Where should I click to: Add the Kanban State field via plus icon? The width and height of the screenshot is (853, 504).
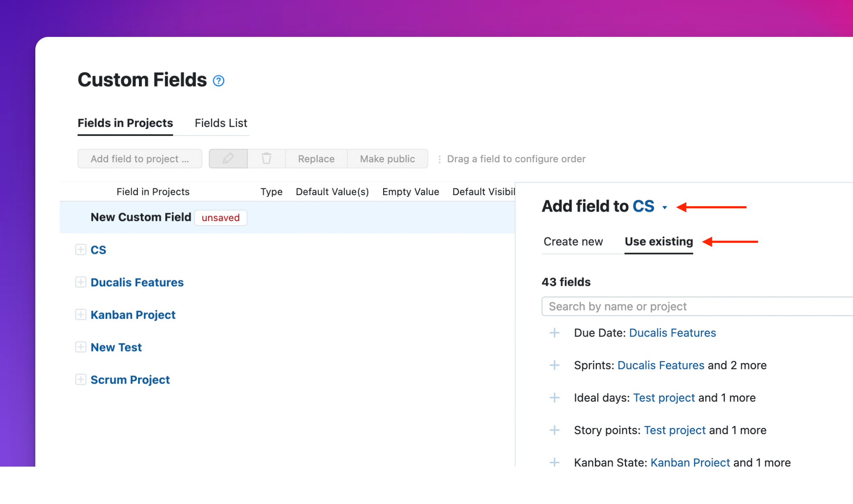click(x=555, y=462)
